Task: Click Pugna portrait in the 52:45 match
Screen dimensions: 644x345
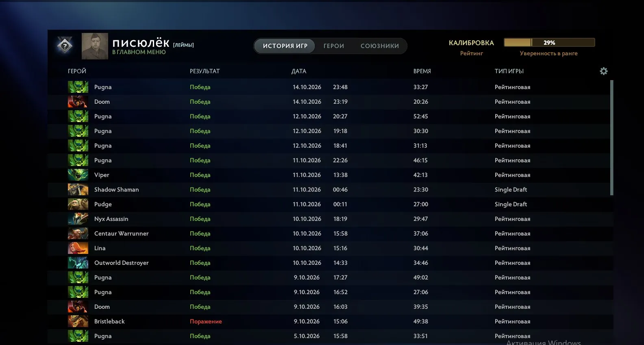Action: click(x=78, y=116)
